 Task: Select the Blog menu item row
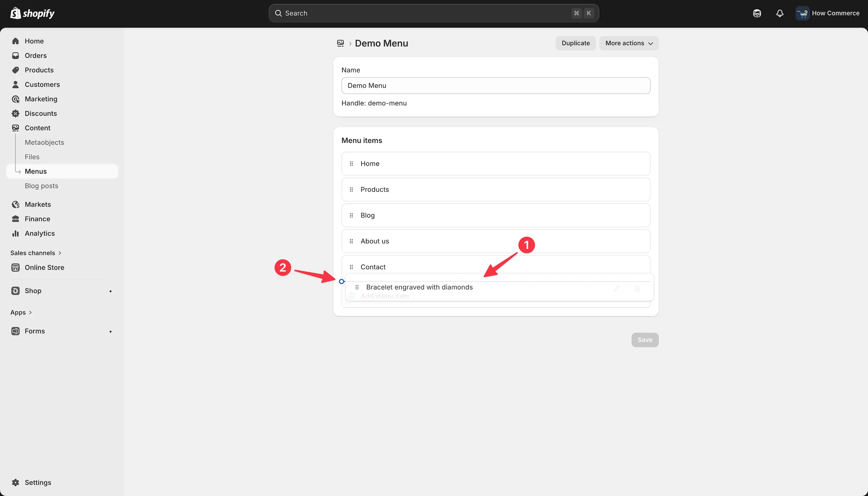[x=495, y=215]
